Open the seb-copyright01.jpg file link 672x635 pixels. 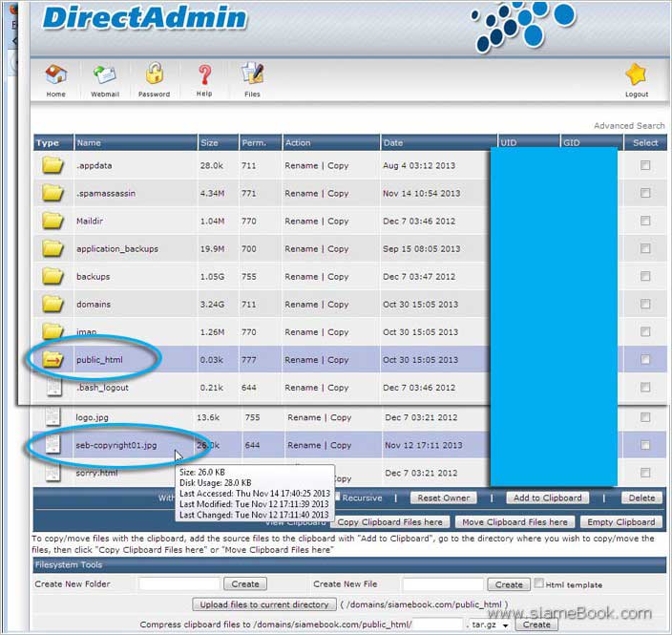point(116,445)
